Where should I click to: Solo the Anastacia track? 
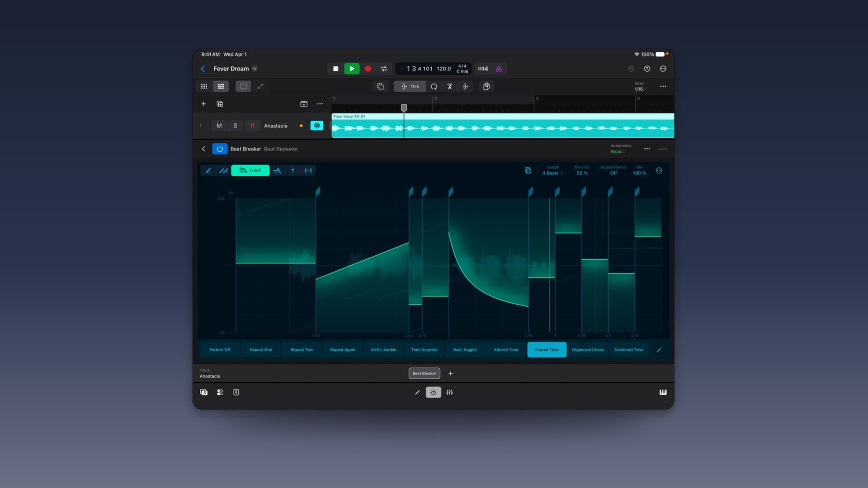pyautogui.click(x=235, y=126)
